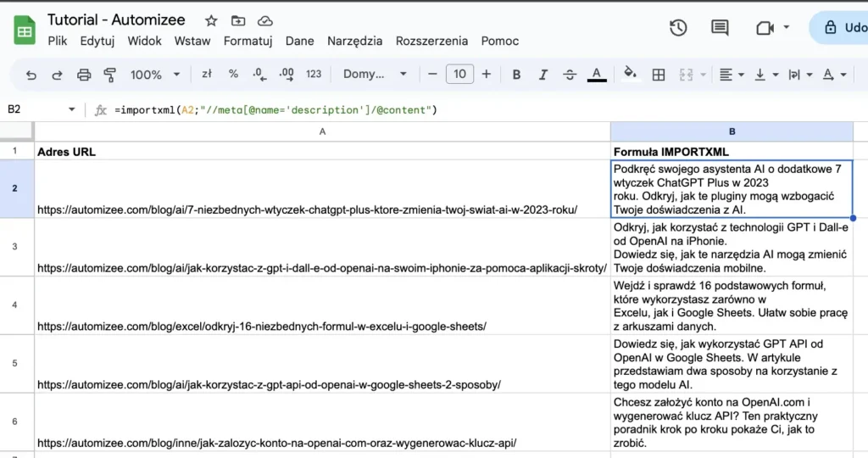Toggle bold formatting
The image size is (868, 458).
(516, 75)
